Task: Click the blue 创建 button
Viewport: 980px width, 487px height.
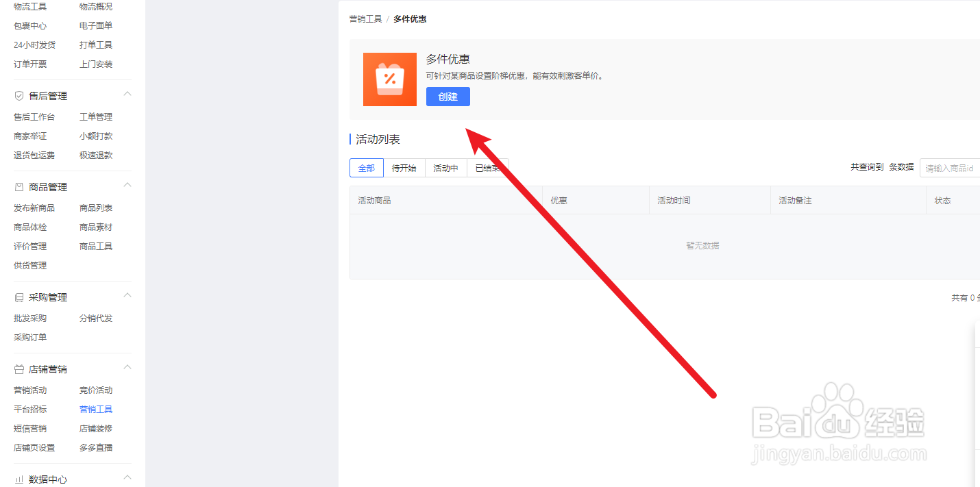Action: [448, 96]
